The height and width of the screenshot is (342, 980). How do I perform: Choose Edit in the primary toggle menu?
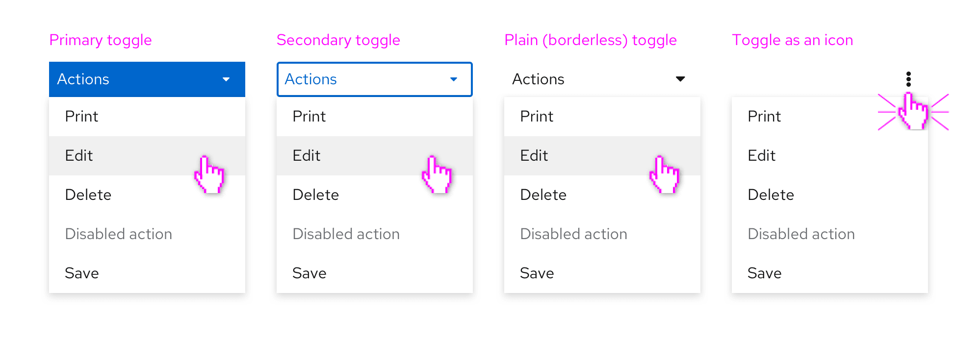(x=147, y=156)
